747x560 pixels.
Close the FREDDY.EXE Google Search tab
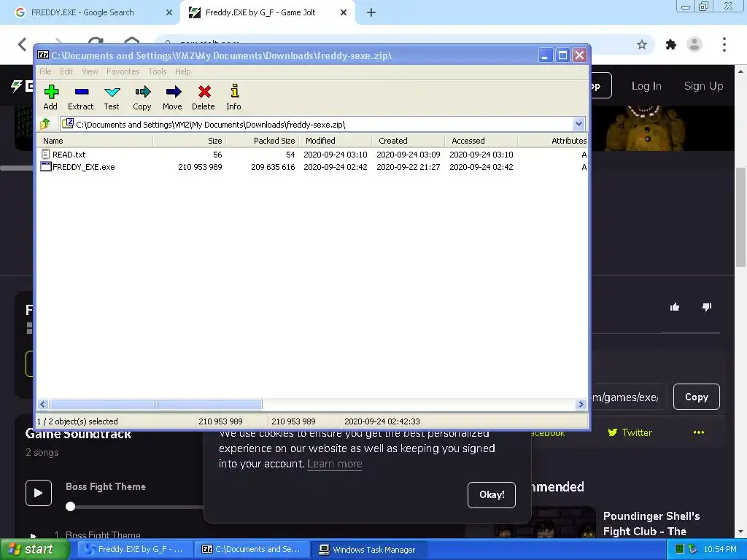(169, 12)
